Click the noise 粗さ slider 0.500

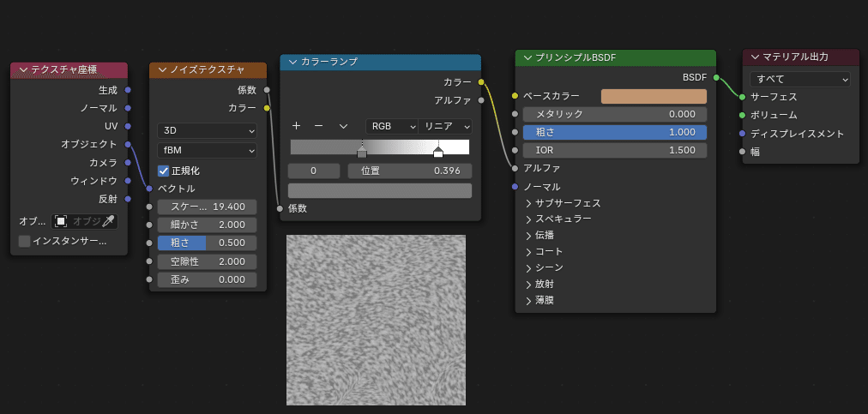pyautogui.click(x=207, y=243)
